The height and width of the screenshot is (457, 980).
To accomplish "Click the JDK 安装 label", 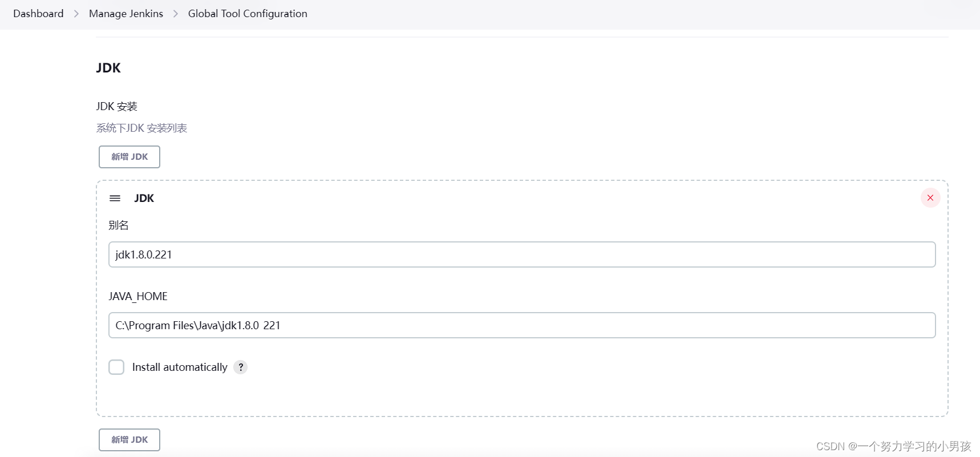I will 116,106.
